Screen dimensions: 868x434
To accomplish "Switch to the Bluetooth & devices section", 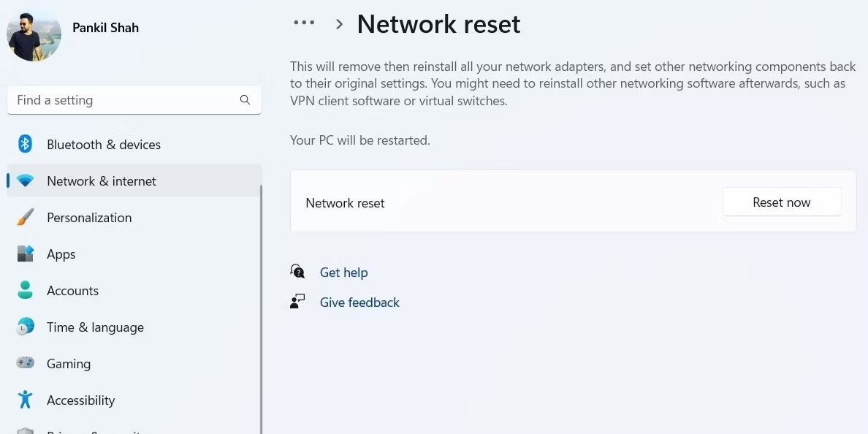I will (103, 144).
